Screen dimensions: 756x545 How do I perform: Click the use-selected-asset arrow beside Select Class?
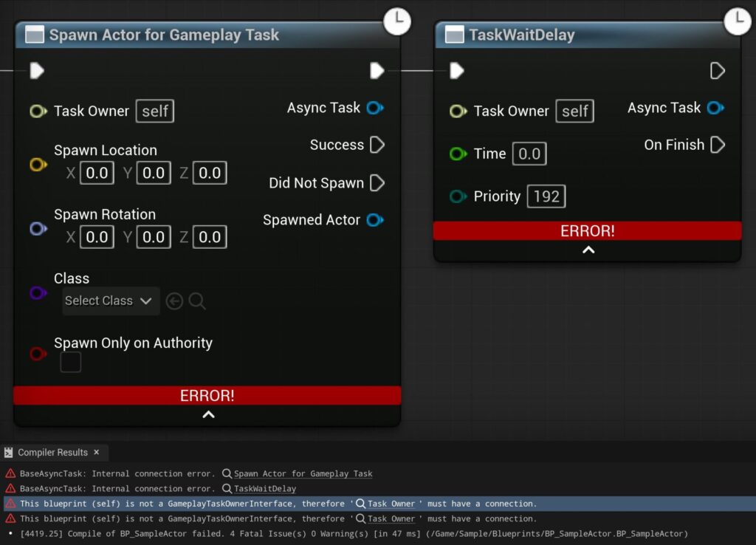(174, 301)
